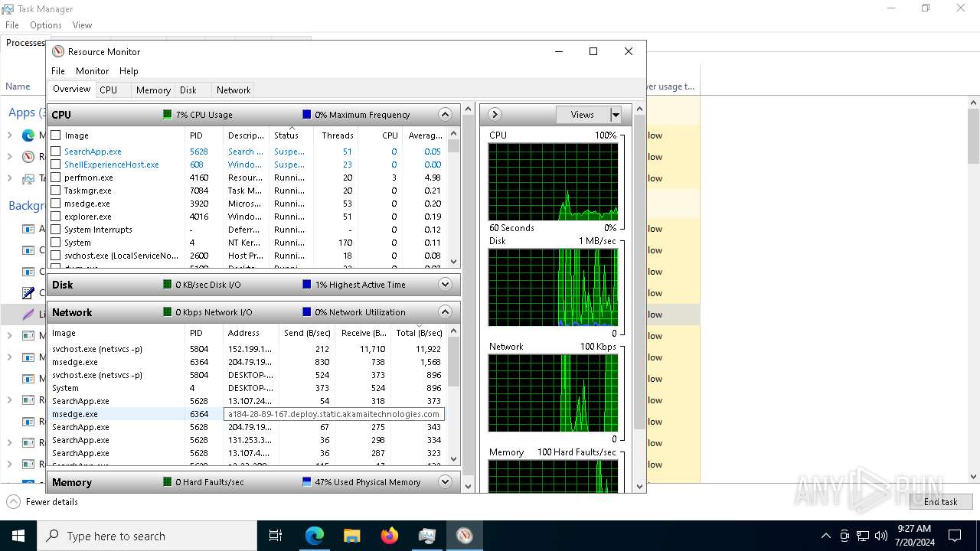Check the msedge.exe checkbox in CPU list

(55, 204)
